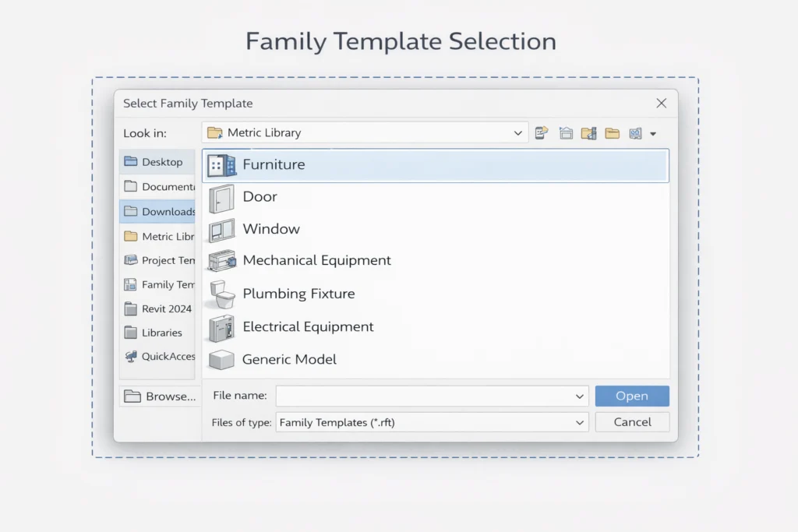
Task: Pick the Electrical Equipment template
Action: (x=308, y=326)
